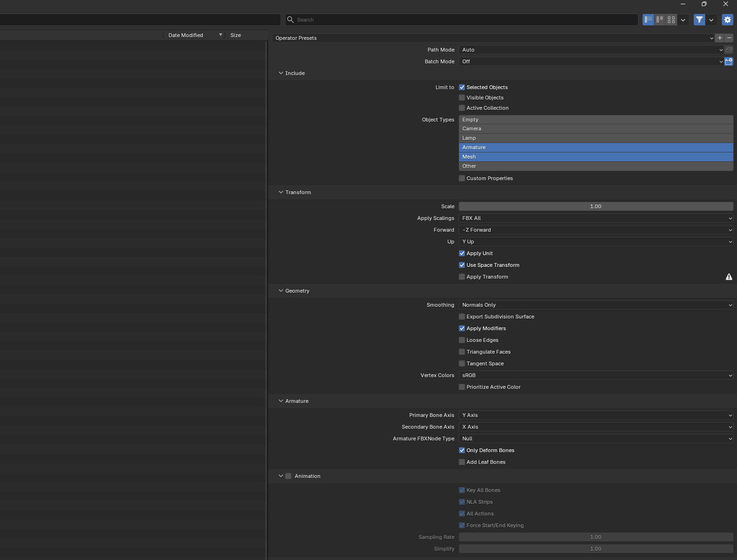Screen dimensions: 737x560
Task: Toggle Apply Modifiers checkbox
Action: [462, 328]
